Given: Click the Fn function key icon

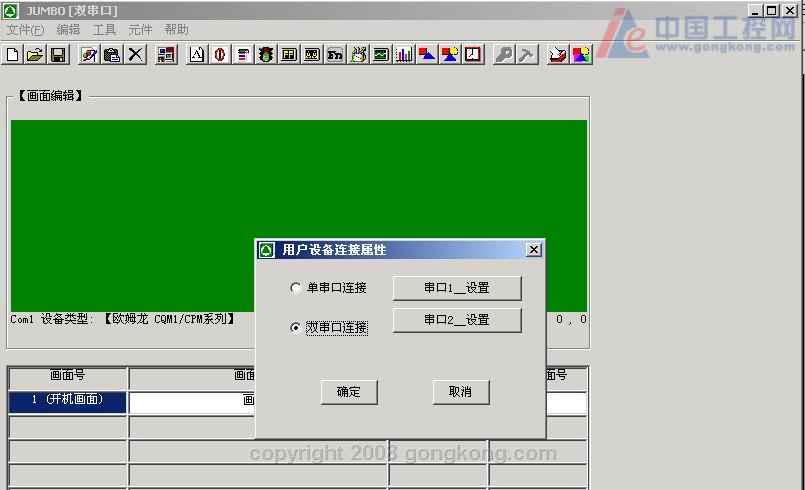Looking at the screenshot, I should point(335,54).
